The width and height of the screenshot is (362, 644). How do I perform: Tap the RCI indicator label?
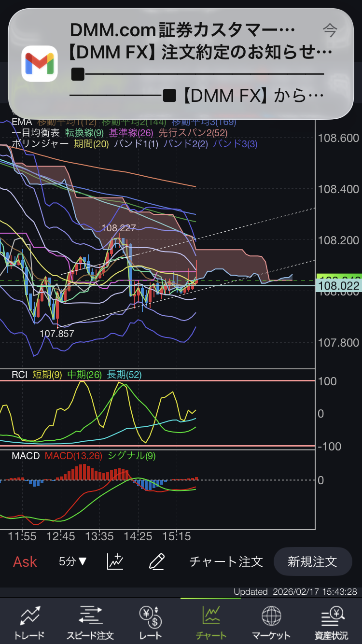(x=19, y=375)
